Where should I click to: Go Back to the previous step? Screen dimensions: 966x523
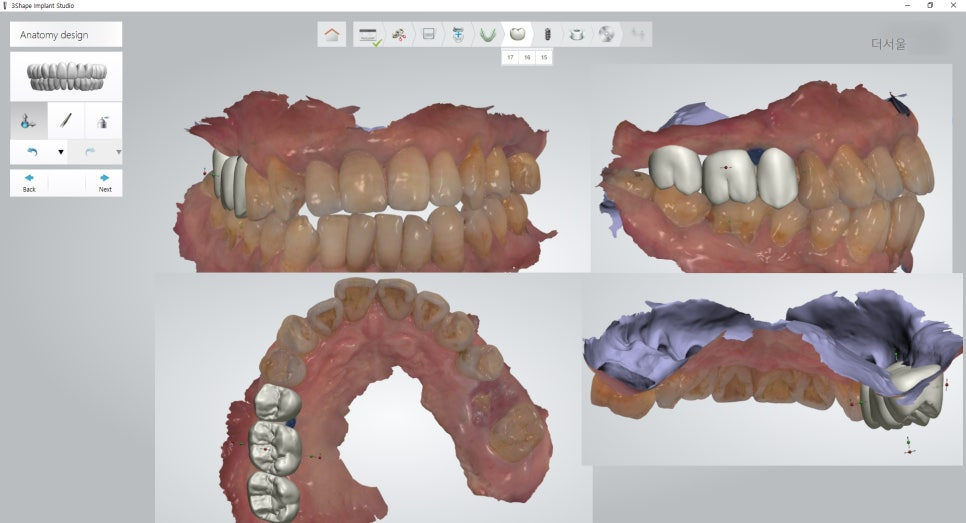click(x=29, y=183)
